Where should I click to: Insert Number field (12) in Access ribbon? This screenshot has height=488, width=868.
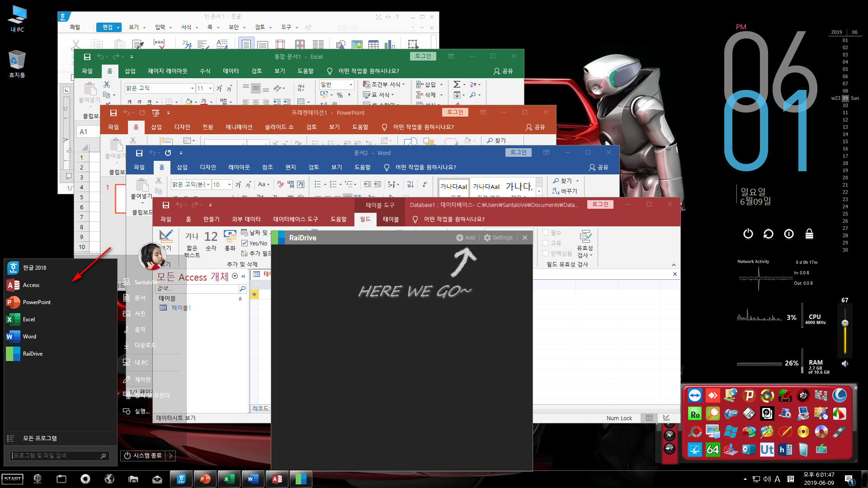[211, 241]
